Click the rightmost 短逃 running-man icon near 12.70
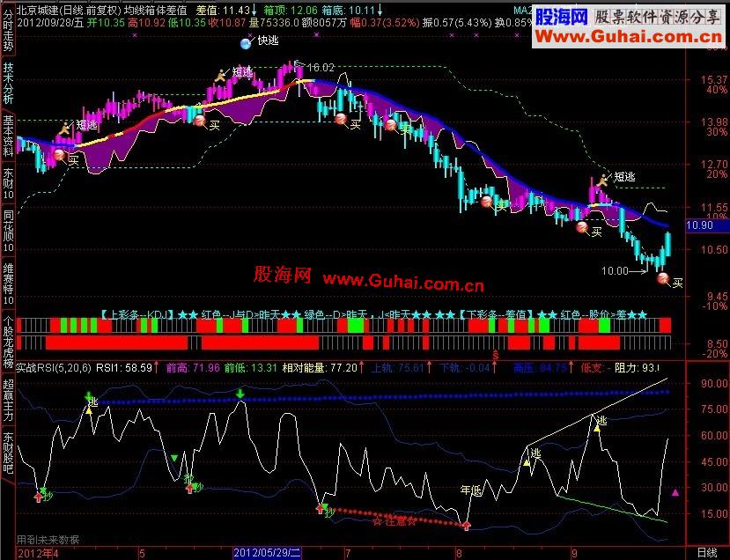This screenshot has height=560, width=730. pyautogui.click(x=603, y=180)
